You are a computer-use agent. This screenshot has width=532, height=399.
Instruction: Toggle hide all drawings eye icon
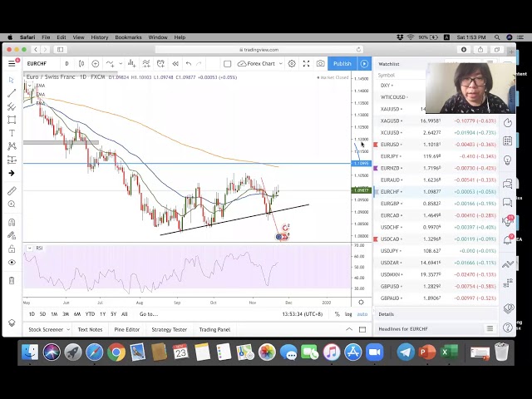[12, 262]
